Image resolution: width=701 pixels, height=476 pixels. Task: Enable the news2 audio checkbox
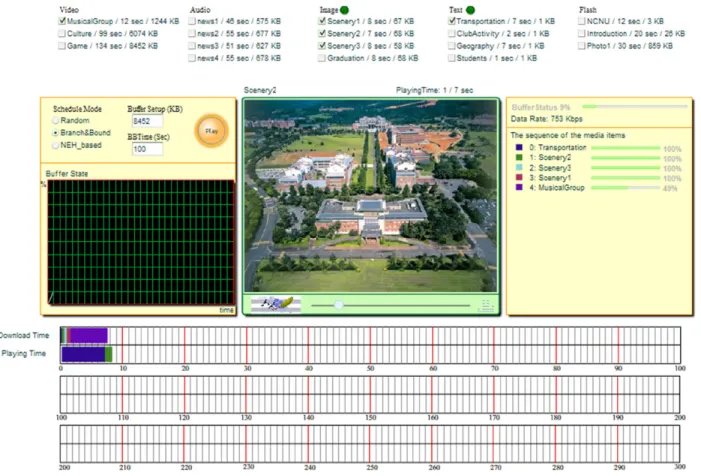click(192, 34)
